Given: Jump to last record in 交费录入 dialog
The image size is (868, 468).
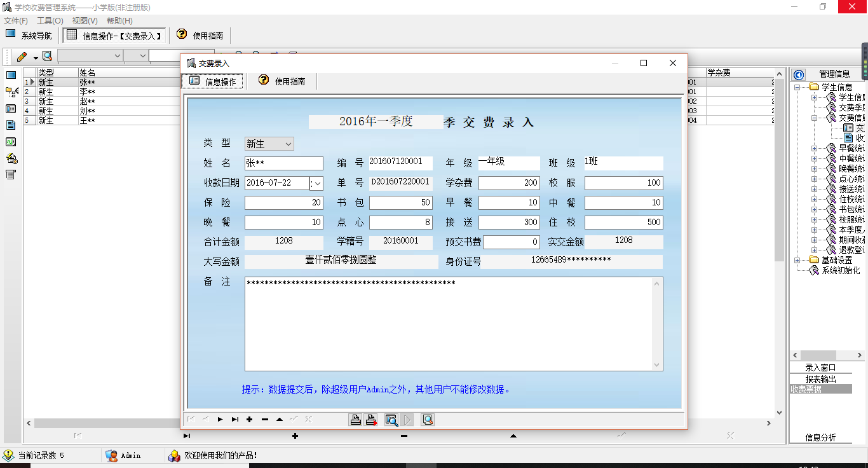Looking at the screenshot, I should [x=235, y=420].
